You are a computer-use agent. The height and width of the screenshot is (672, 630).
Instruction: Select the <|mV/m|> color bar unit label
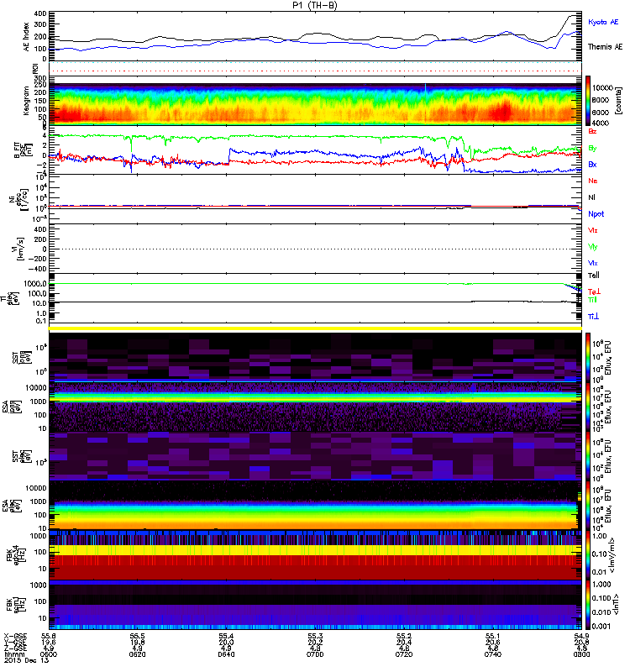click(x=612, y=555)
